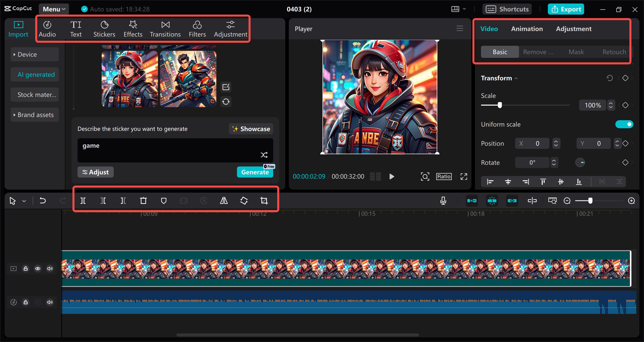Select the Rotate clip icon in toolbar

pyautogui.click(x=243, y=200)
